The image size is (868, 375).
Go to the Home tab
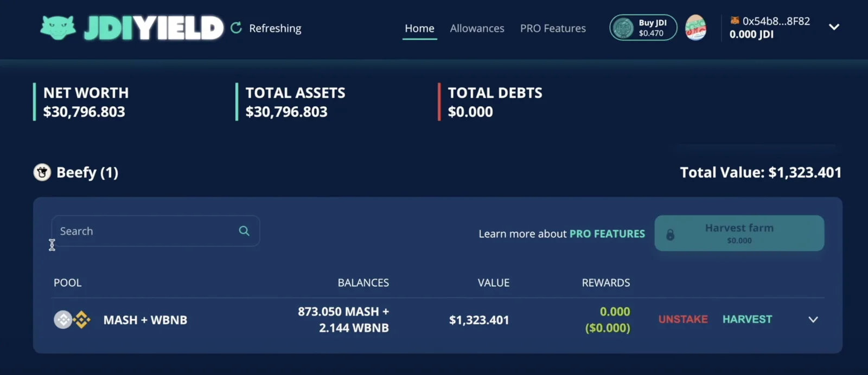(x=419, y=28)
